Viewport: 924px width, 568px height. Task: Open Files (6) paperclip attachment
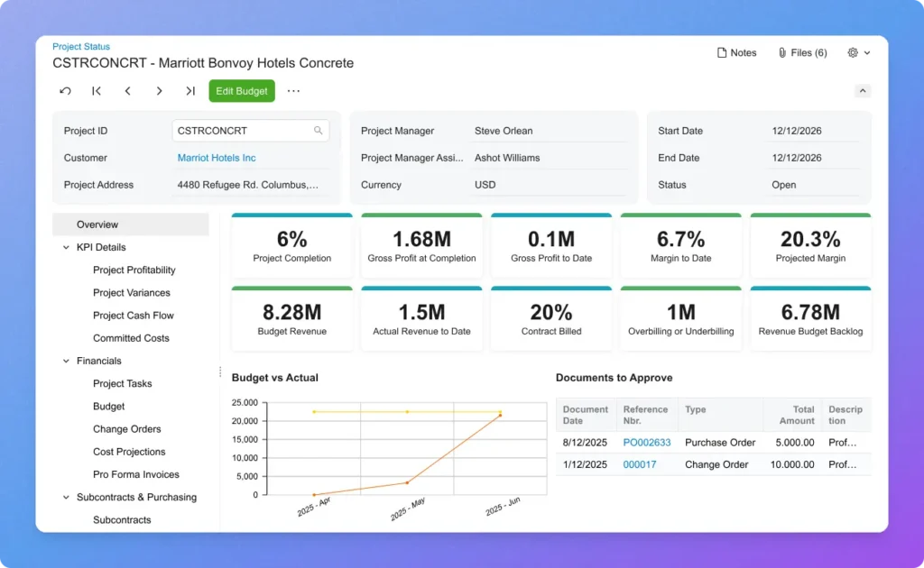pyautogui.click(x=802, y=52)
